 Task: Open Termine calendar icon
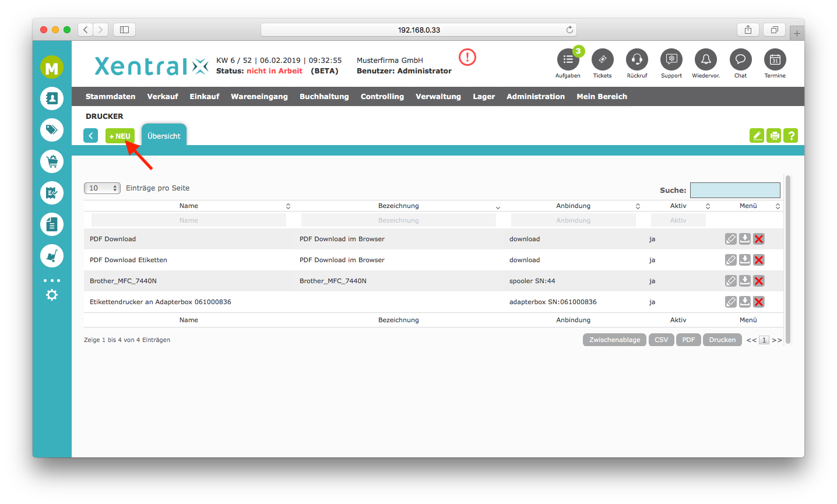click(x=775, y=59)
